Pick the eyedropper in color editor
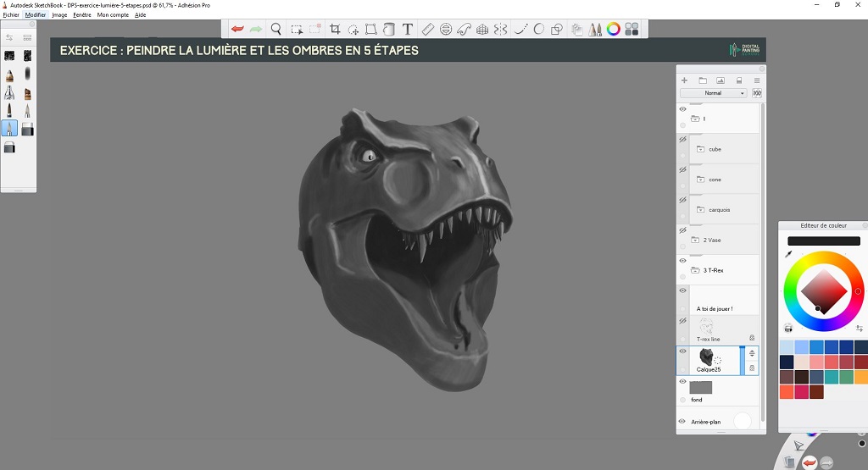 pos(788,254)
